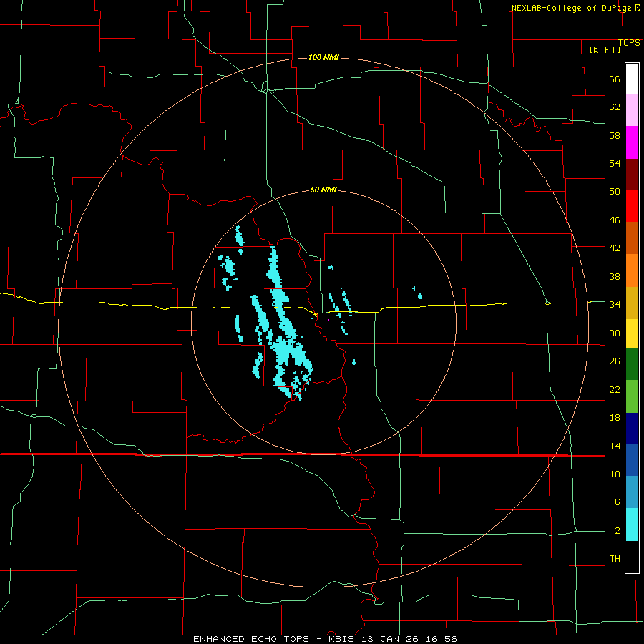This screenshot has height=644, width=644.
Task: Select the light blue legend swatch
Action: click(632, 492)
